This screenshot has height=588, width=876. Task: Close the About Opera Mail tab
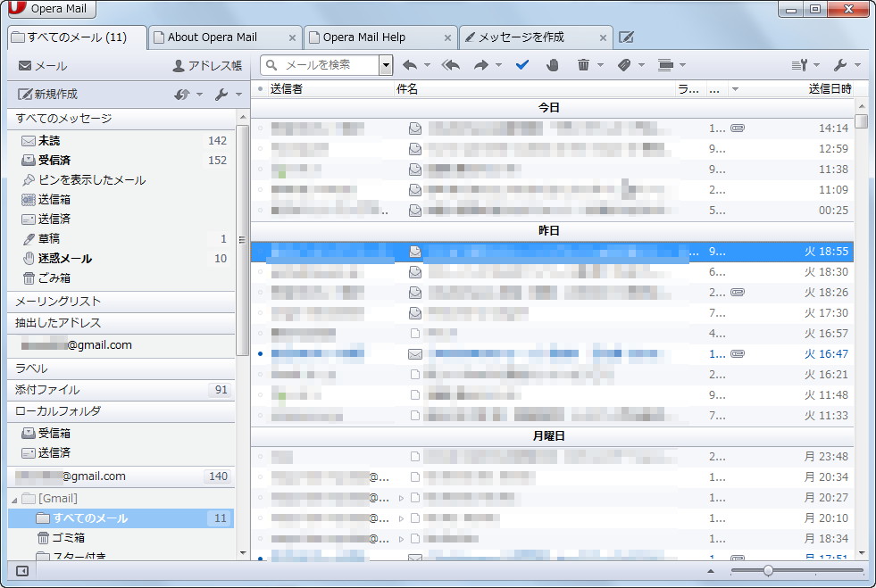292,38
